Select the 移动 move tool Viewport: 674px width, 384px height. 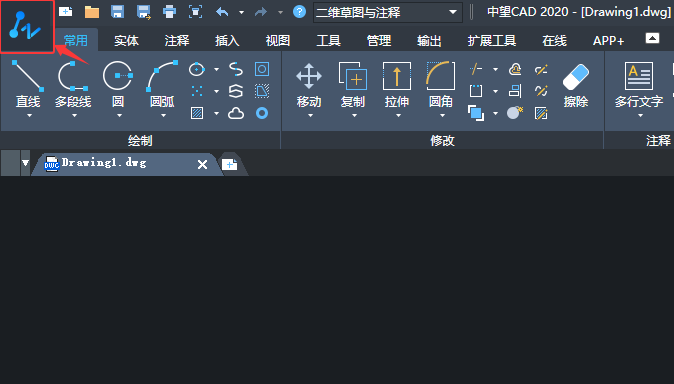[x=309, y=84]
